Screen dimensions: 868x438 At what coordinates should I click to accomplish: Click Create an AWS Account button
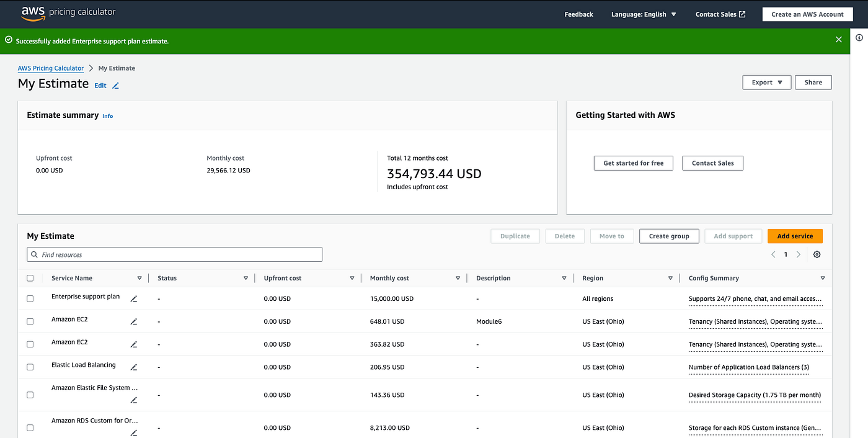point(807,14)
